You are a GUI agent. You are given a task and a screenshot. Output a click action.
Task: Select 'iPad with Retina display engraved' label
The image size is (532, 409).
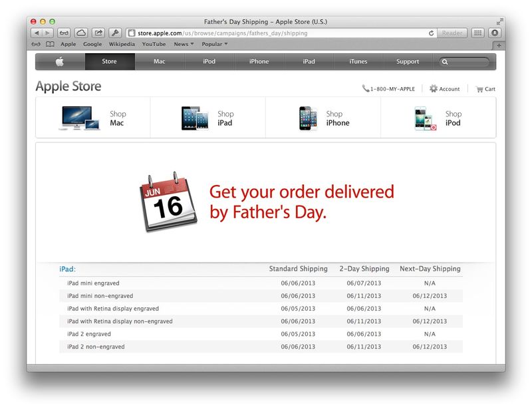[112, 309]
